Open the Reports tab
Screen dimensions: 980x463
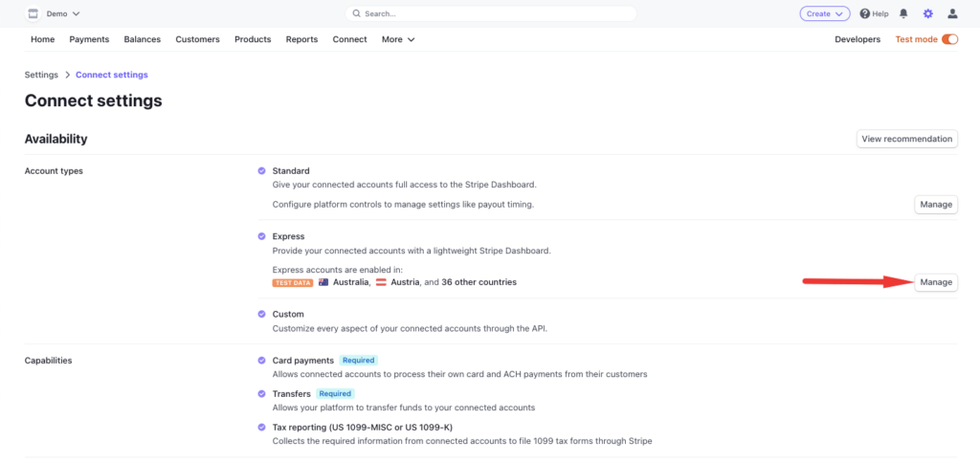point(301,38)
